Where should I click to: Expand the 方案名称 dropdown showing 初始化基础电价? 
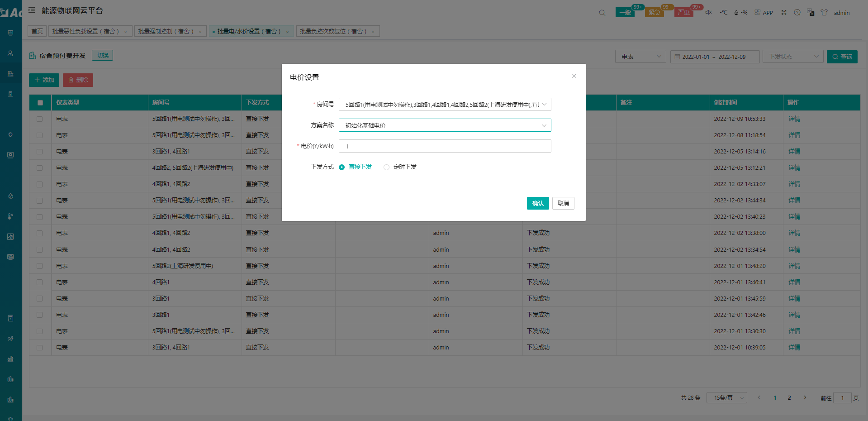pyautogui.click(x=445, y=125)
